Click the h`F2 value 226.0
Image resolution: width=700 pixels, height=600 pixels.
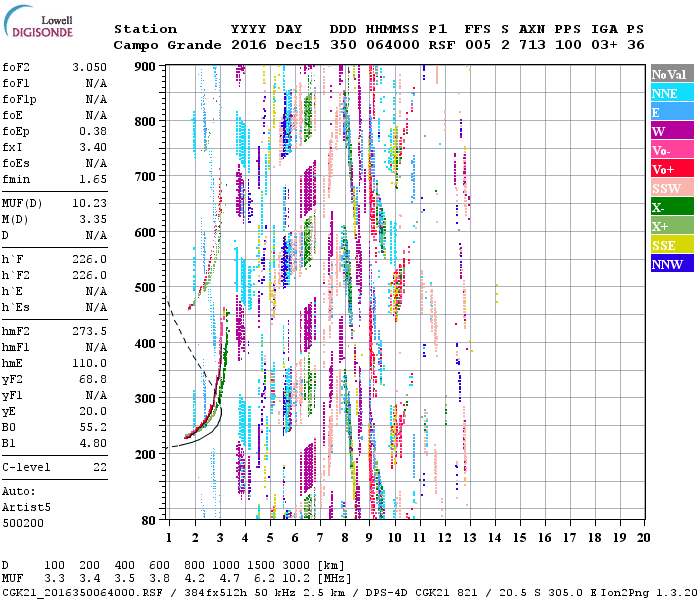point(89,275)
